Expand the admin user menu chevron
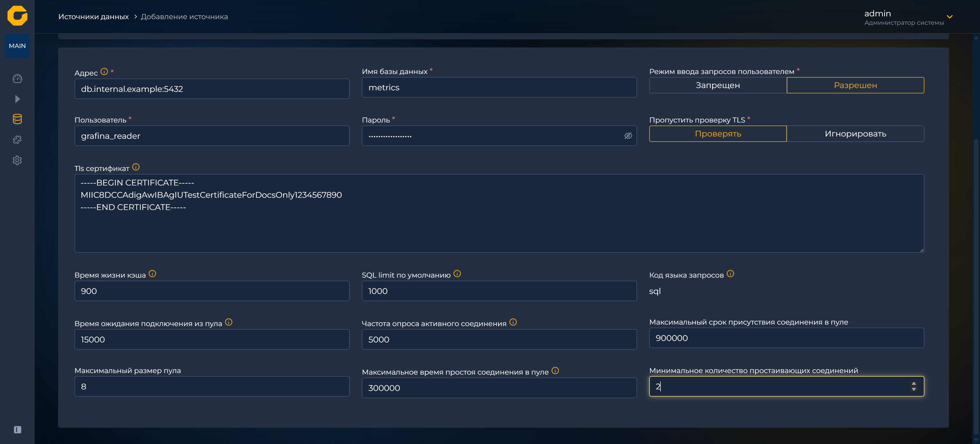Viewport: 980px width, 444px height. click(x=950, y=17)
